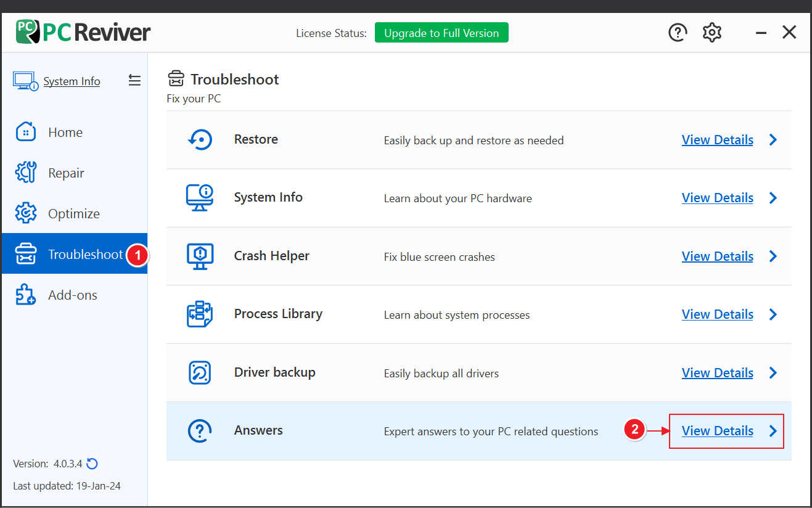This screenshot has height=508, width=812.
Task: Click 'Easily backup all drivers' description
Action: pyautogui.click(x=441, y=374)
